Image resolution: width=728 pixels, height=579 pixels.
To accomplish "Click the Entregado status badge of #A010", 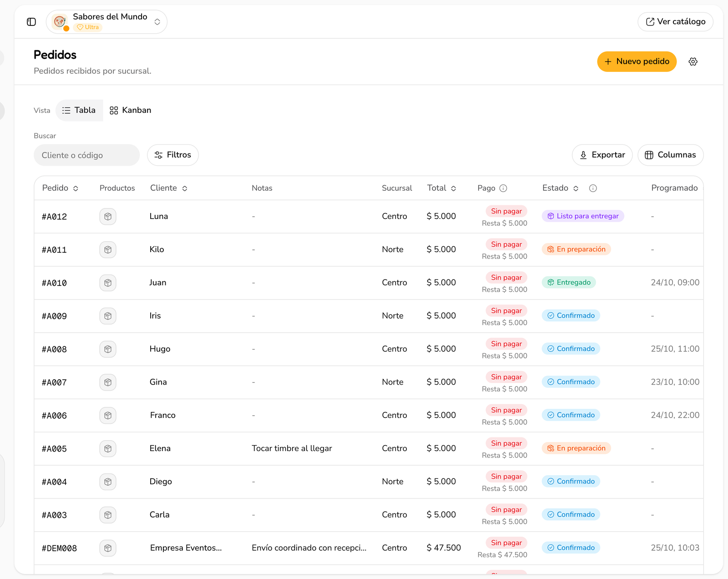I will [x=569, y=283].
